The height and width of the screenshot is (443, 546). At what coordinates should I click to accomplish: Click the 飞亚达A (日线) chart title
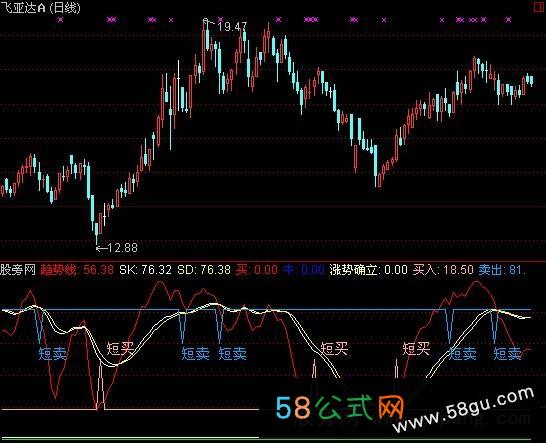pos(40,8)
